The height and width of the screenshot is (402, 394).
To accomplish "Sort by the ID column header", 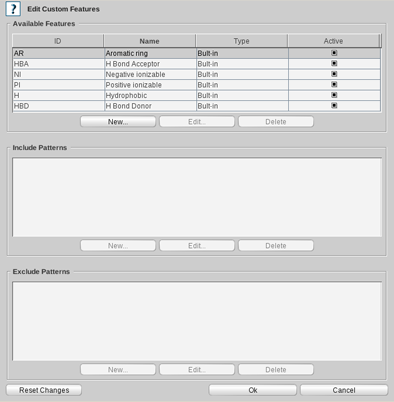I will tap(58, 41).
